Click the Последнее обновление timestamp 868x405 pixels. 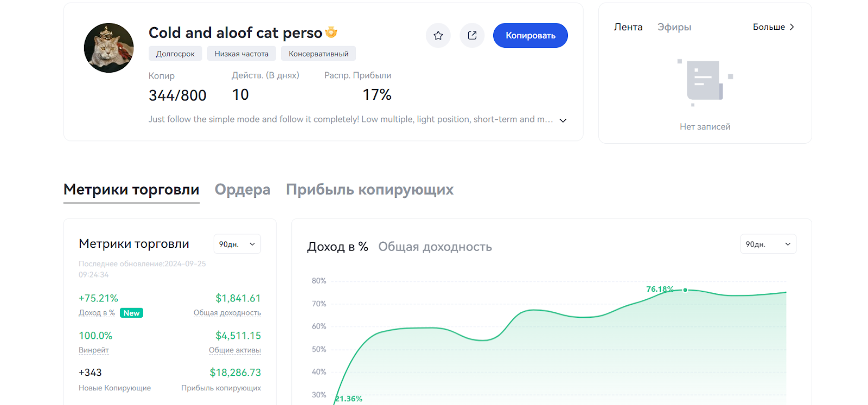(142, 269)
